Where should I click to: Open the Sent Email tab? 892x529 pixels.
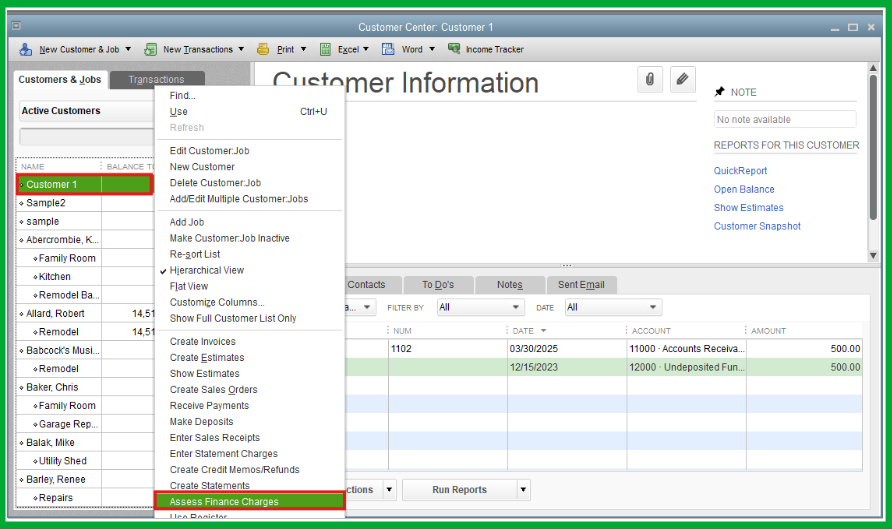coord(581,284)
